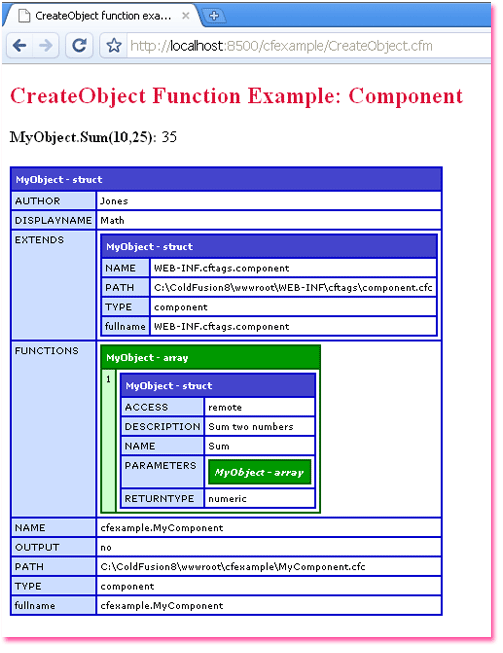Click the RETURNTYPE label cell
Screen dimensions: 503x653
coord(162,498)
